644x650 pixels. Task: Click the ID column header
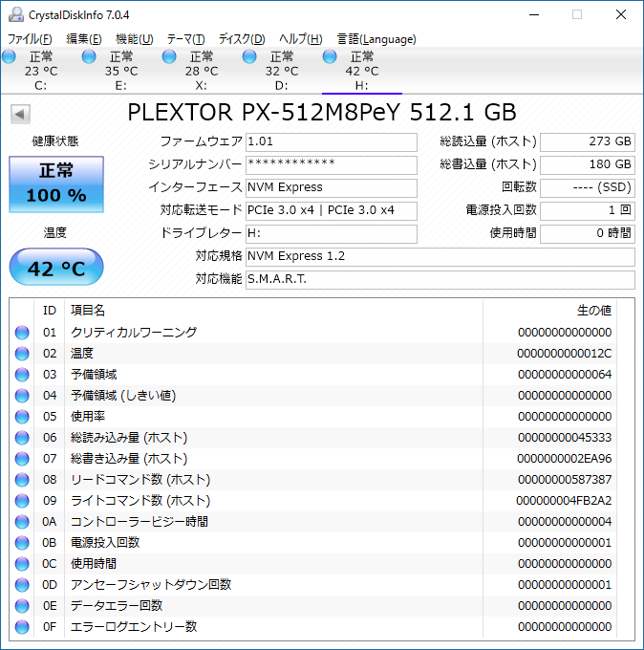pyautogui.click(x=50, y=311)
